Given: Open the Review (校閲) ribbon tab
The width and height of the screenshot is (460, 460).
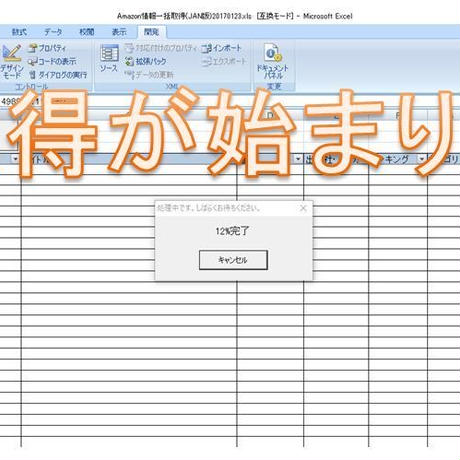Looking at the screenshot, I should tap(87, 32).
